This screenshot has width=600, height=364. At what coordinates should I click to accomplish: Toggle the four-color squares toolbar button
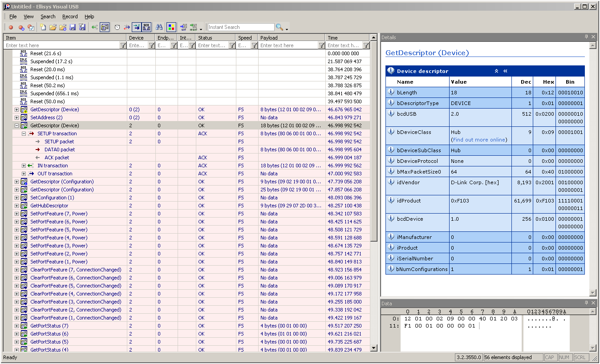coord(171,28)
